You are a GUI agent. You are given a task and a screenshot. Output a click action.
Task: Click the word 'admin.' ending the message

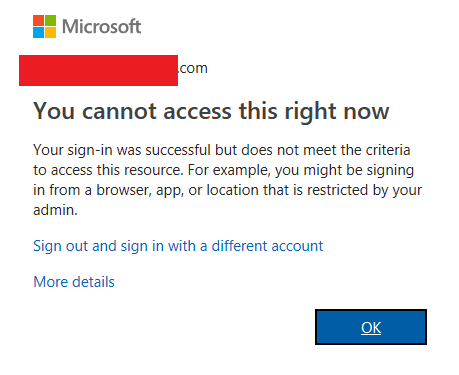pyautogui.click(x=55, y=210)
